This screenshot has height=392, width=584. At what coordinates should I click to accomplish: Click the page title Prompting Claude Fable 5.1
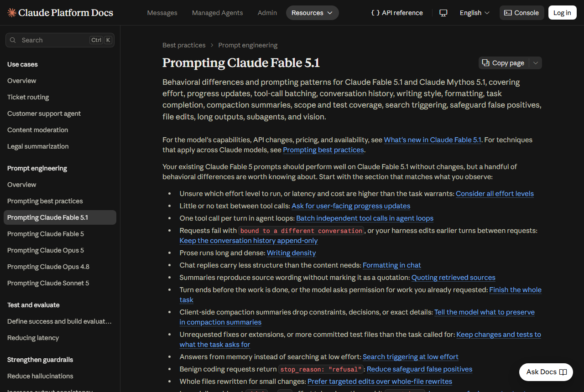click(241, 63)
